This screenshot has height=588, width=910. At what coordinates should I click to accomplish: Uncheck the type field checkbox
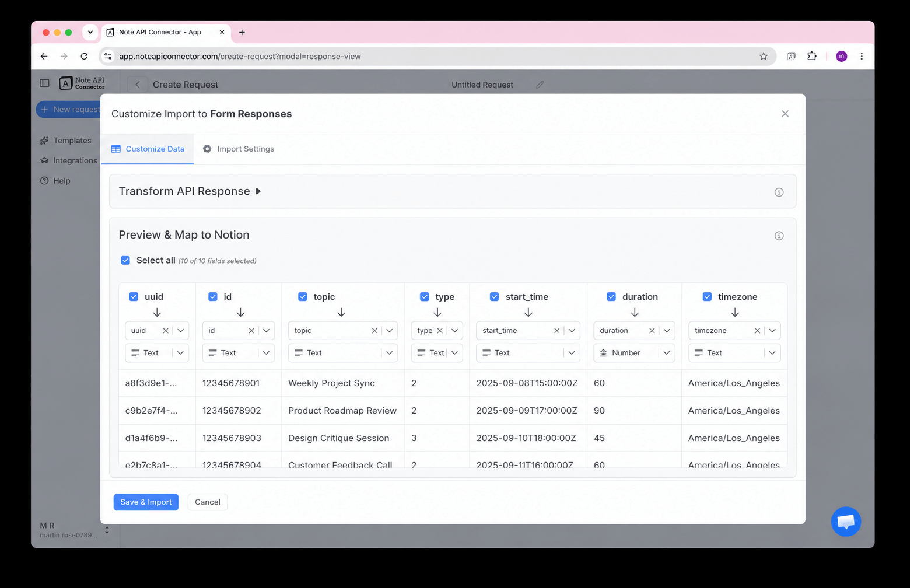(425, 297)
